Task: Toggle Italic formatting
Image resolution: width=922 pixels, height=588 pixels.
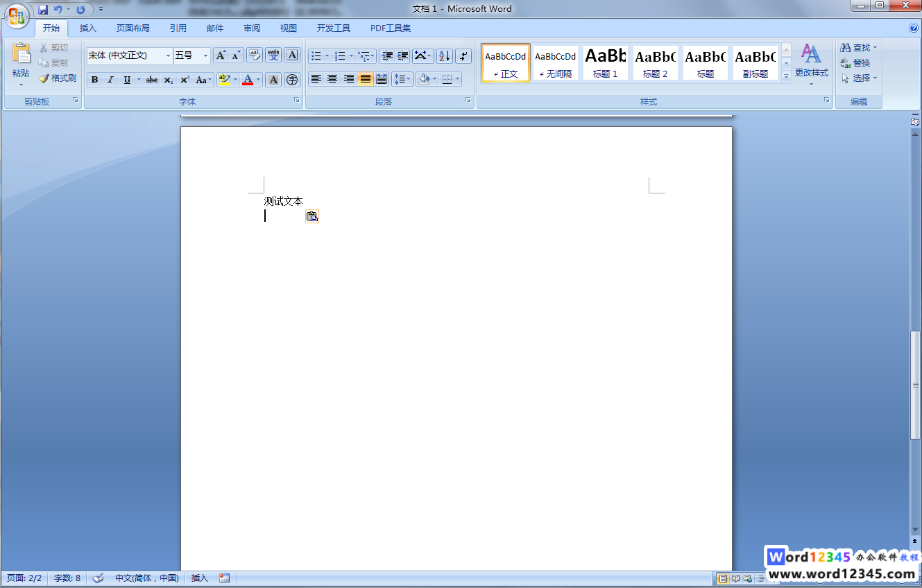Action: (110, 80)
